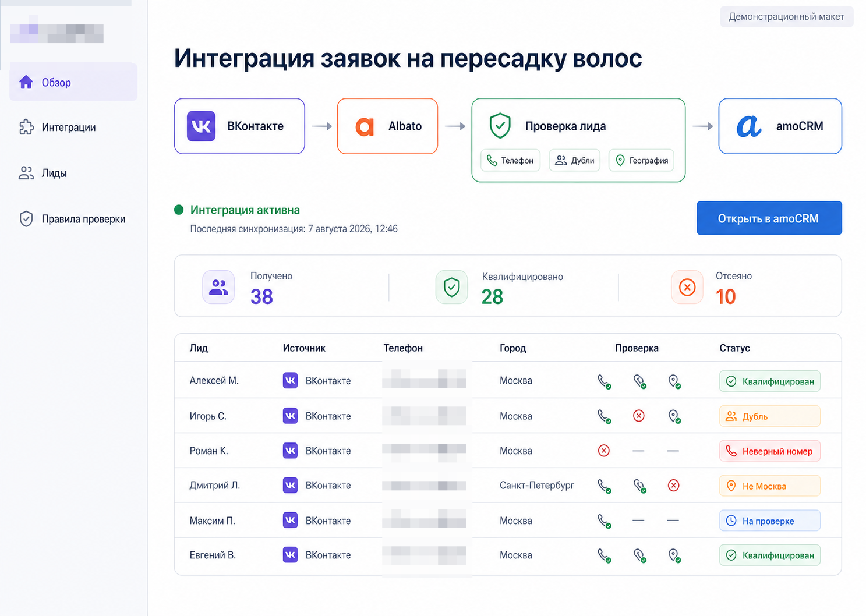Viewport: 866px width, 616px height.
Task: Click the shield icon in Проверка лида
Action: tap(500, 126)
